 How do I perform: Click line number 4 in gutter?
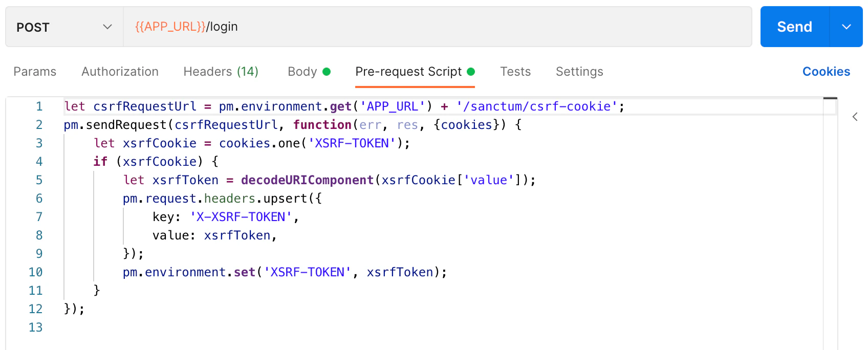pyautogui.click(x=39, y=162)
